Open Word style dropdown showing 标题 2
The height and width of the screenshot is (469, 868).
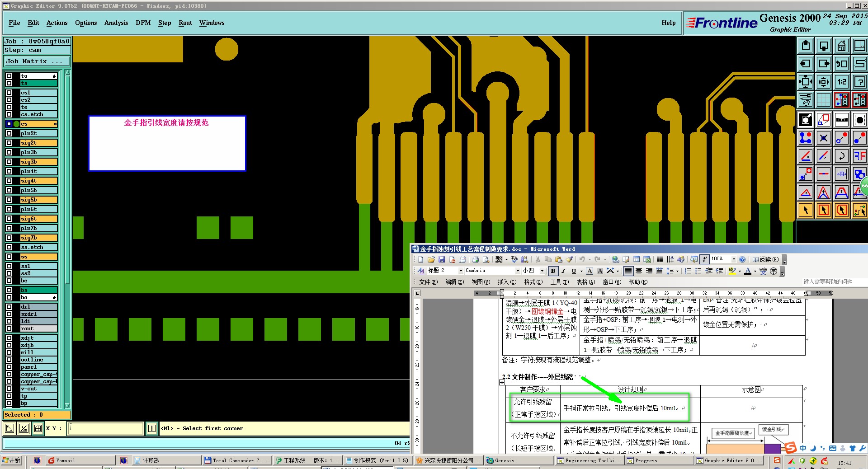[461, 271]
